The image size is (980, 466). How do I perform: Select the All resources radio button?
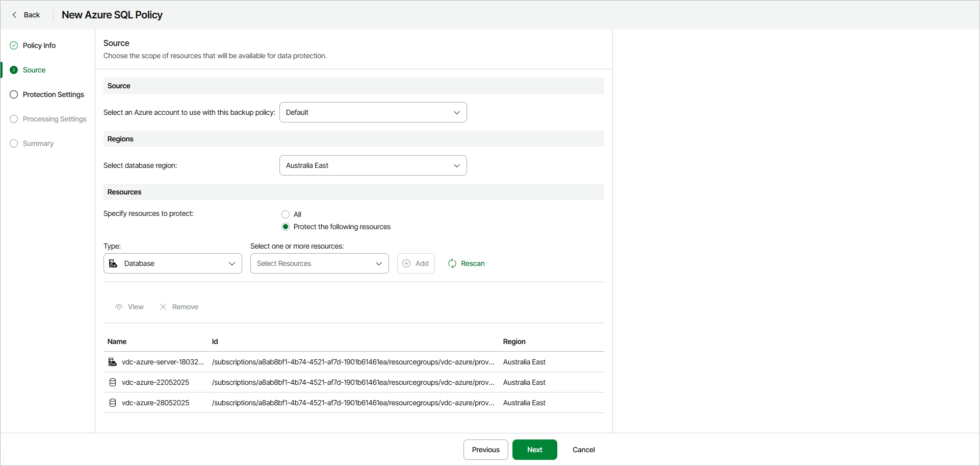pos(286,214)
